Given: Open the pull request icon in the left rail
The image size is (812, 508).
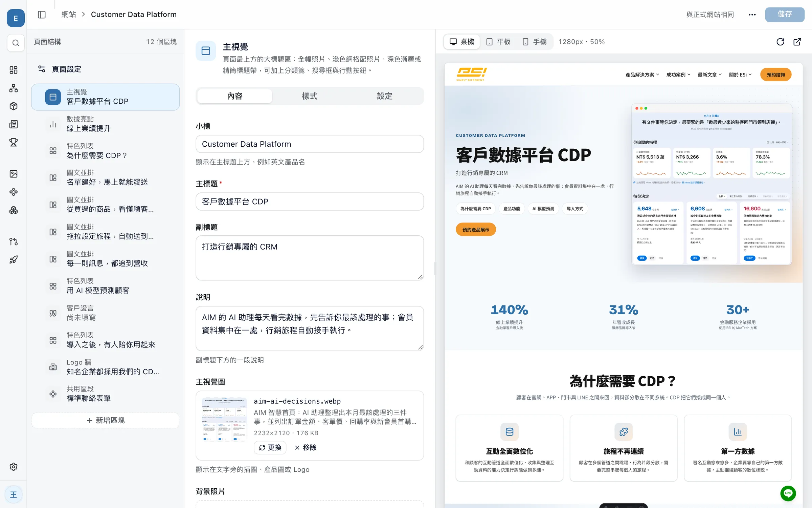Looking at the screenshot, I should click(x=14, y=241).
